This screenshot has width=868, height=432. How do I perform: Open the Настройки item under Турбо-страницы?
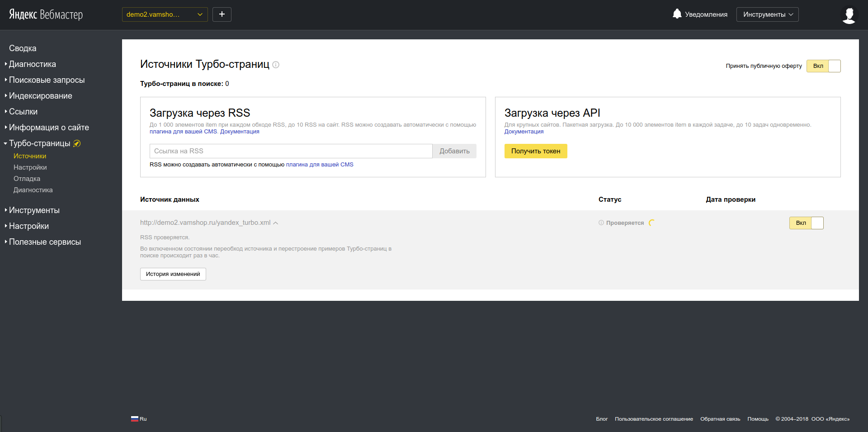pos(30,167)
